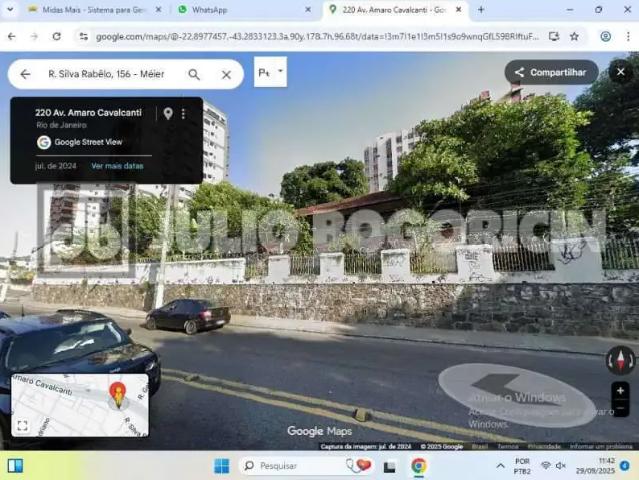Image resolution: width=639 pixels, height=480 pixels.
Task: Open the Chrome taskbar icon
Action: tap(419, 466)
